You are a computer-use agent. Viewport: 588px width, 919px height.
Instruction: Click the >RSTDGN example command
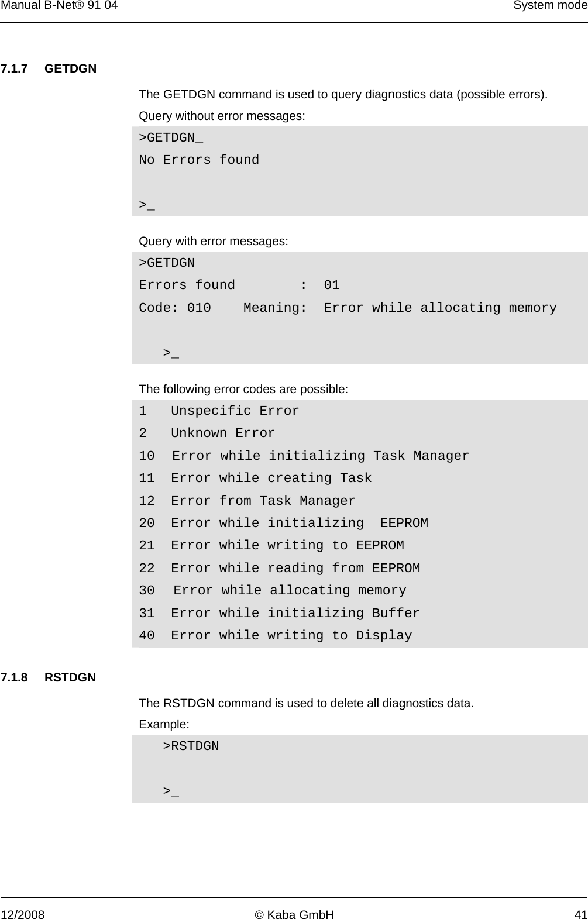click(x=191, y=746)
